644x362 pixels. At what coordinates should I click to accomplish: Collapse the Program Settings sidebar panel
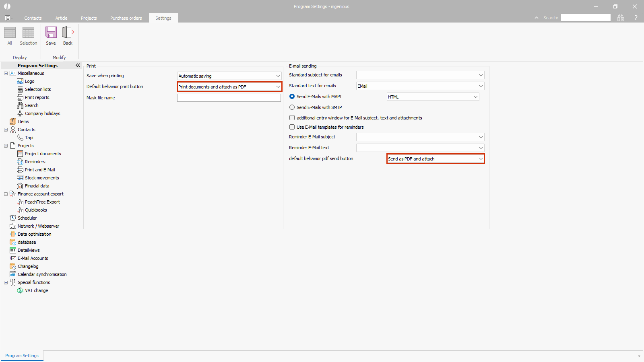click(x=78, y=66)
